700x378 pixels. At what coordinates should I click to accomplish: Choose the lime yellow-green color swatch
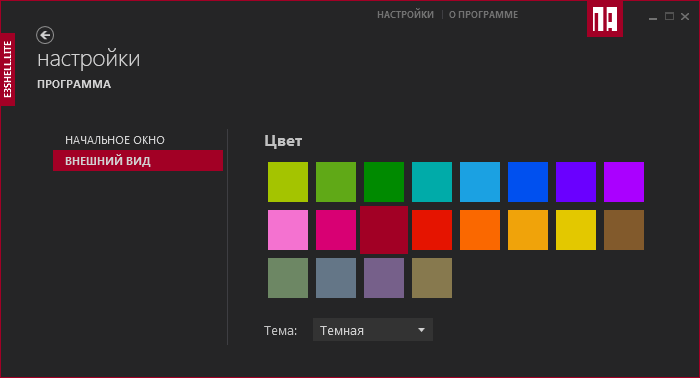coord(288,182)
